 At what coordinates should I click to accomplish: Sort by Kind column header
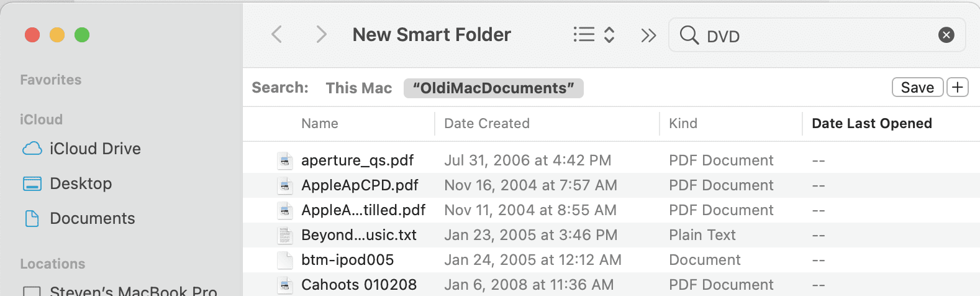tap(683, 124)
